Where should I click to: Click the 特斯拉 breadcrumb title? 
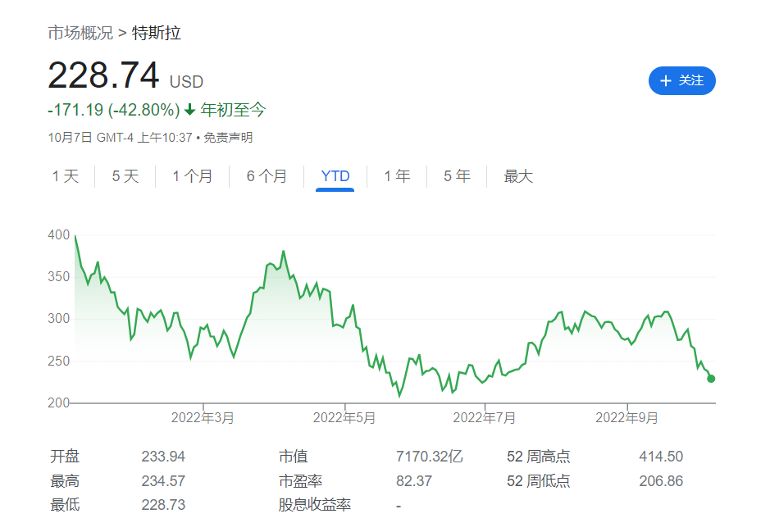157,33
